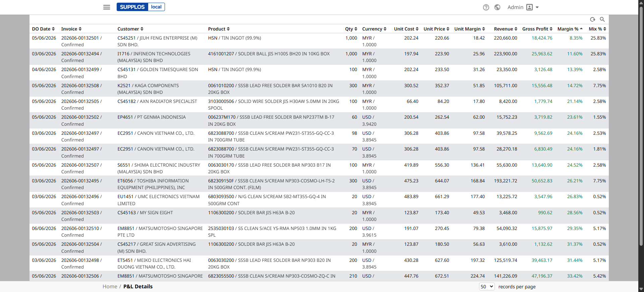
Task: Click product SOLID WIRE SOLDER JIS H30AW
Action: 274,105
